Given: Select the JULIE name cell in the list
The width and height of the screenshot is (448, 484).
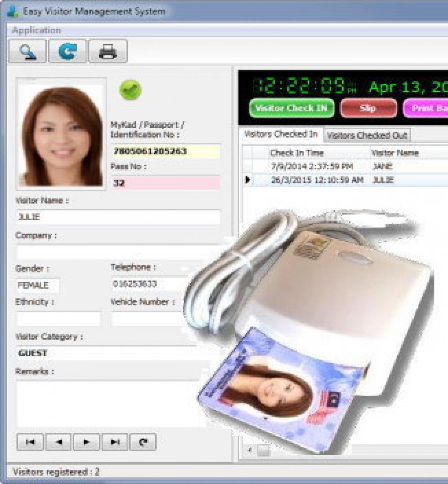Looking at the screenshot, I should [383, 180].
